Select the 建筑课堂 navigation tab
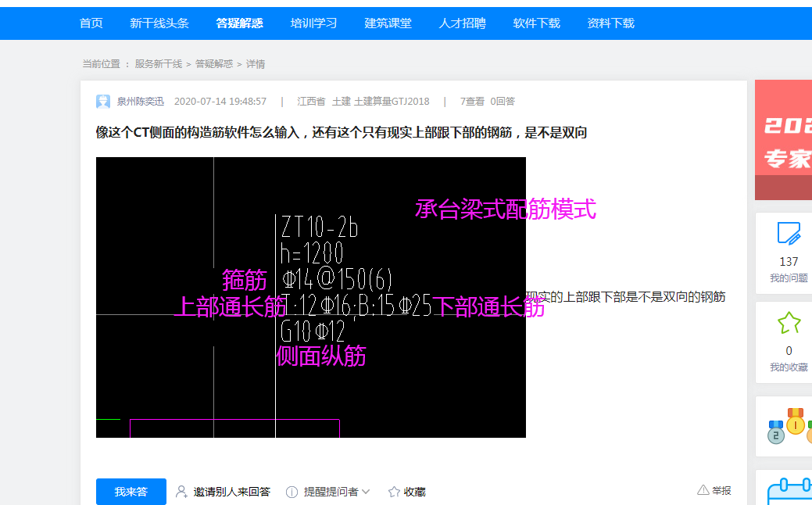 (388, 23)
